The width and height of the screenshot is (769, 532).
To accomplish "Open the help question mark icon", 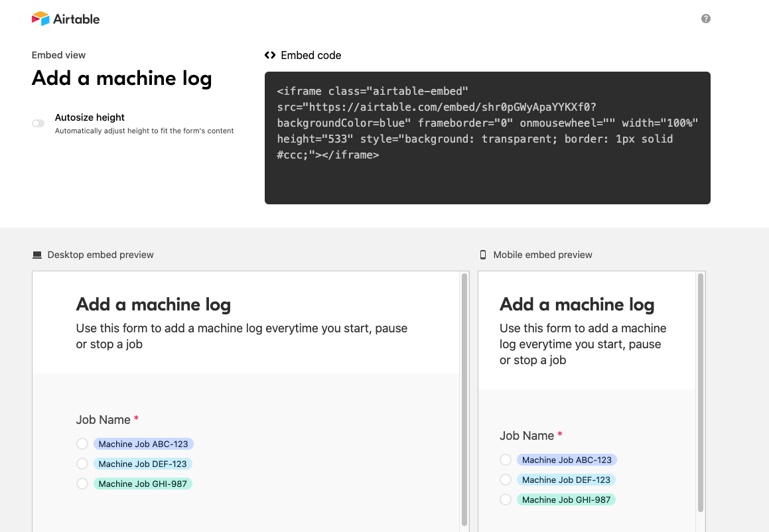I will coord(706,19).
